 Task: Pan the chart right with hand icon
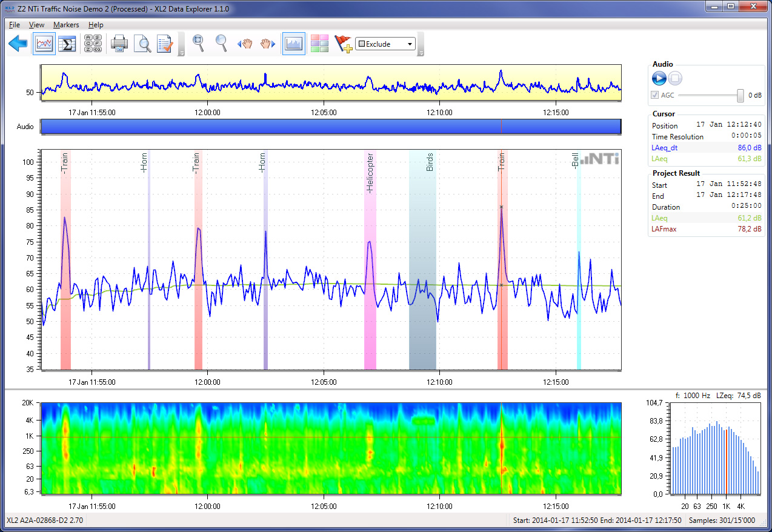tap(268, 44)
